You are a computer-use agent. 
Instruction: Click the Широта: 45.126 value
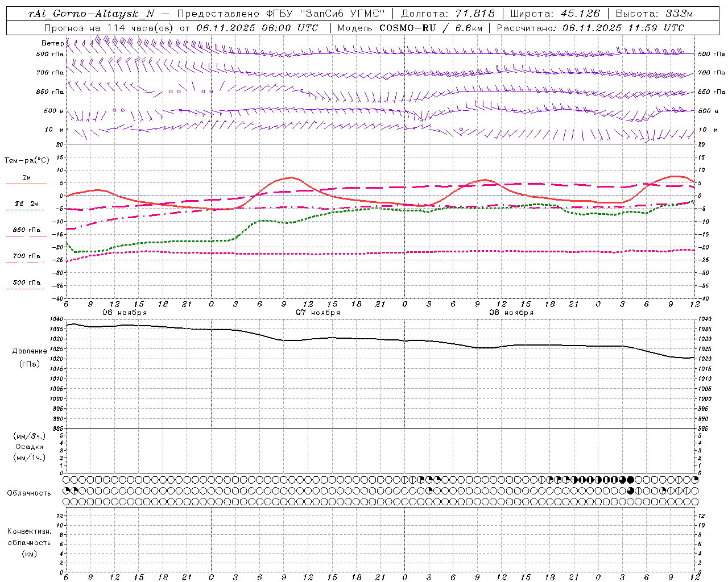tap(555, 14)
